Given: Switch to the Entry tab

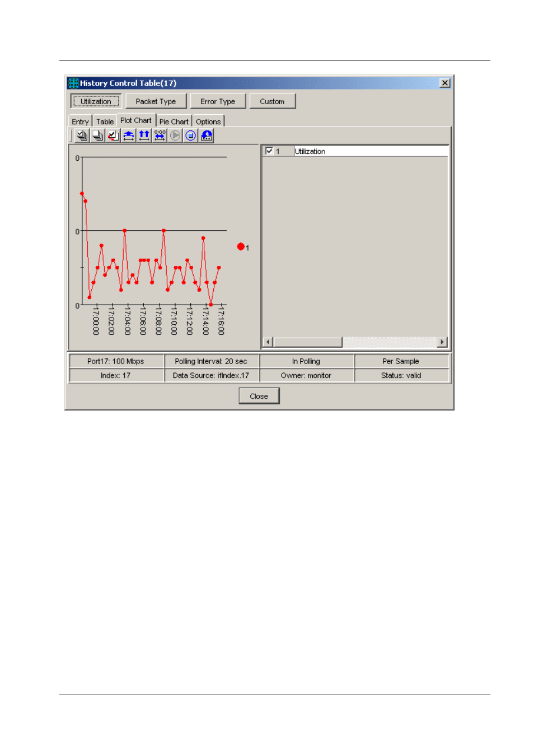Looking at the screenshot, I should [80, 122].
